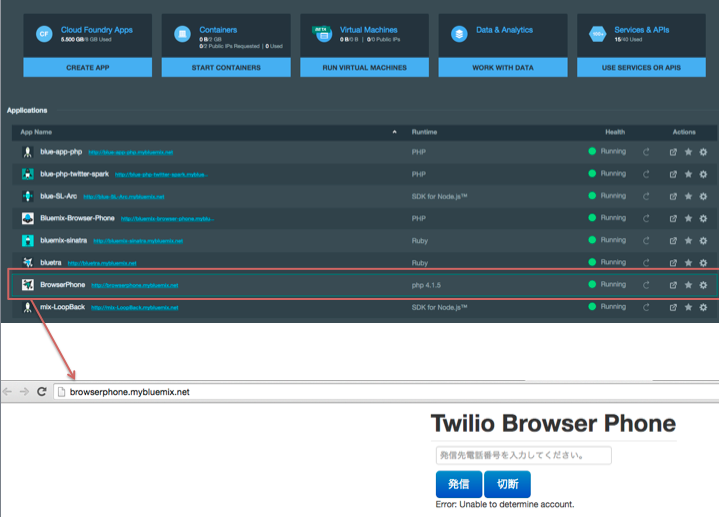This screenshot has height=517, width=719.
Task: Open the Services & APIs hexagon icon
Action: (x=597, y=34)
